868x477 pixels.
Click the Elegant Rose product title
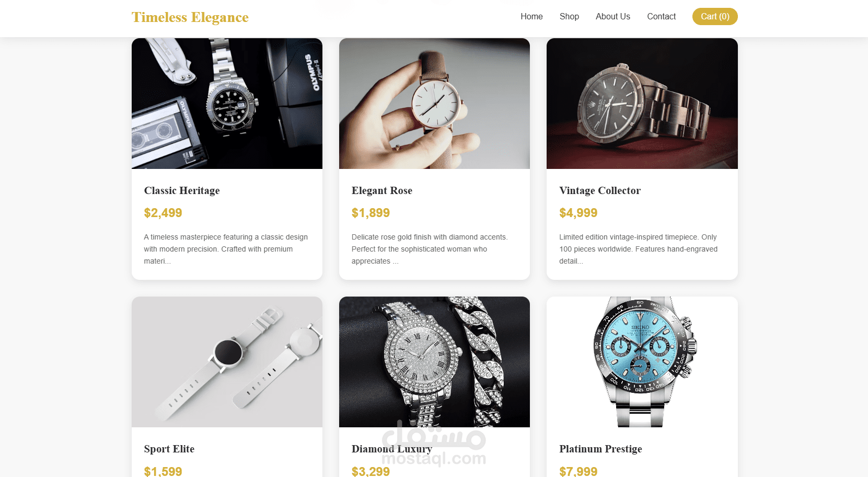pyautogui.click(x=382, y=190)
